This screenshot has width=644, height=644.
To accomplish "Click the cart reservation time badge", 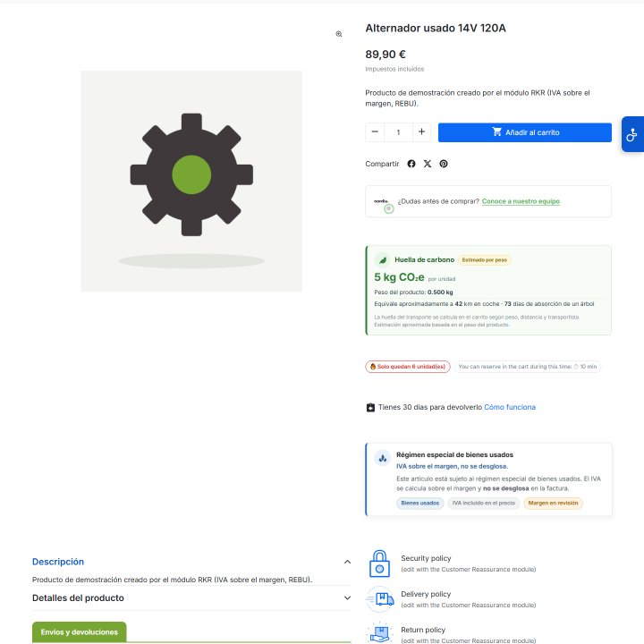I will click(528, 367).
